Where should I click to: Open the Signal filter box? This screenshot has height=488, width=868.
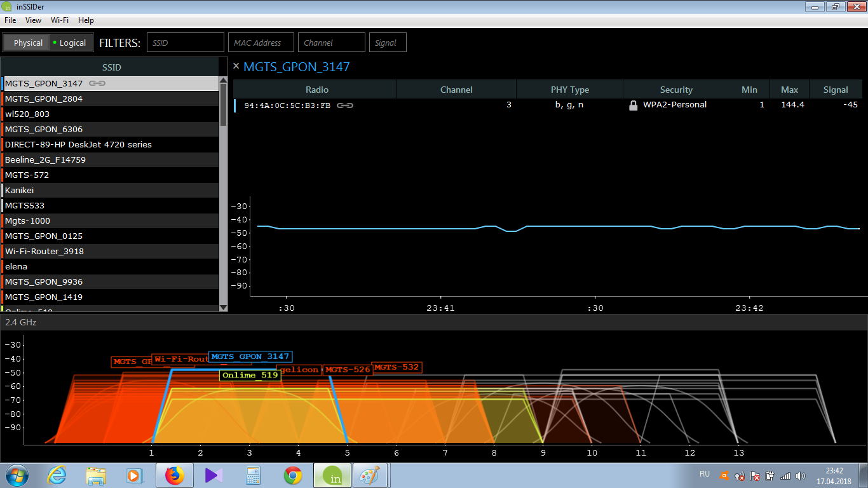click(x=388, y=43)
